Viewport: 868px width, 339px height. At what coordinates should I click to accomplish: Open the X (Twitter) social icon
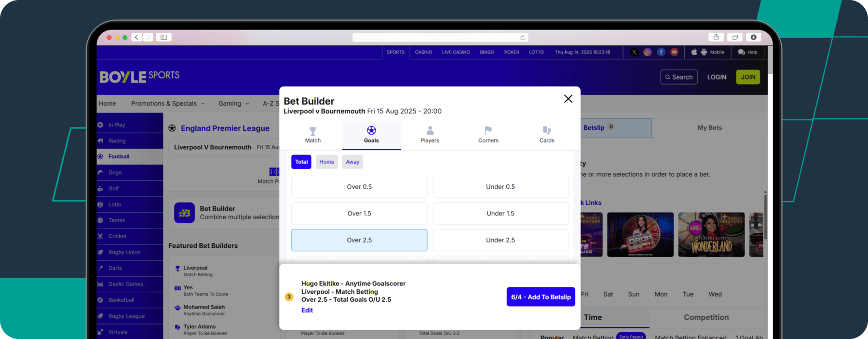click(634, 52)
